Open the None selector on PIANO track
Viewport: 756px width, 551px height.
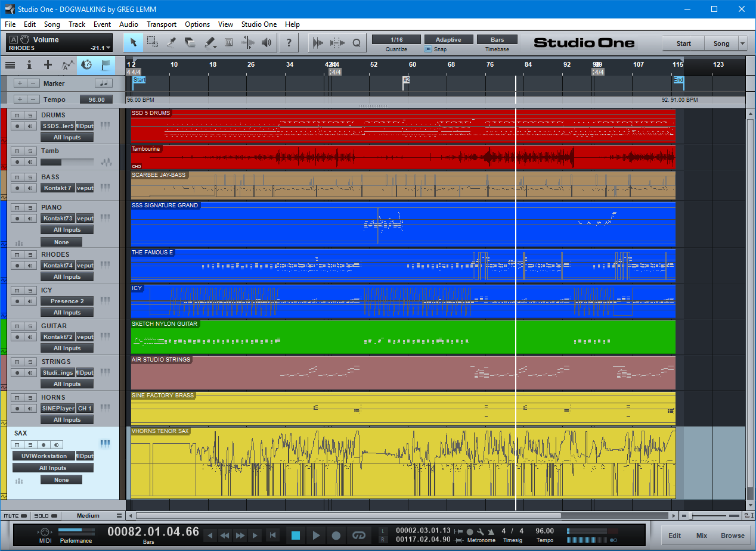[x=61, y=242]
